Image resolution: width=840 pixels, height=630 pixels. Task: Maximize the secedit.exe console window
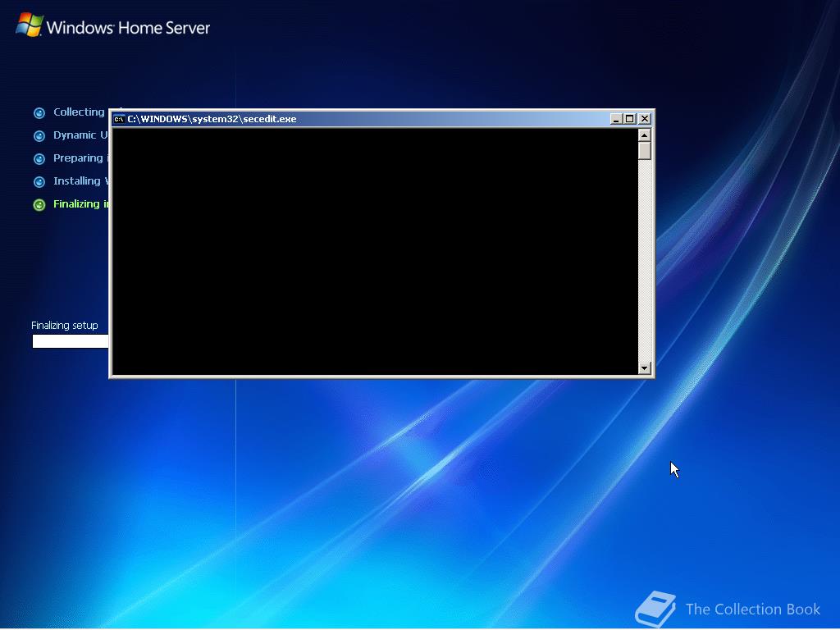(x=630, y=119)
